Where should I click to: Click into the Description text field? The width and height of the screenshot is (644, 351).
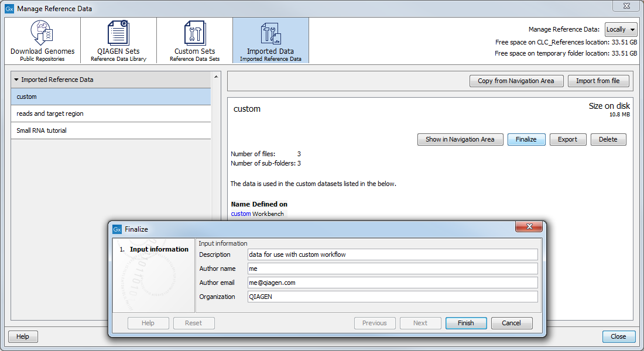pos(392,254)
